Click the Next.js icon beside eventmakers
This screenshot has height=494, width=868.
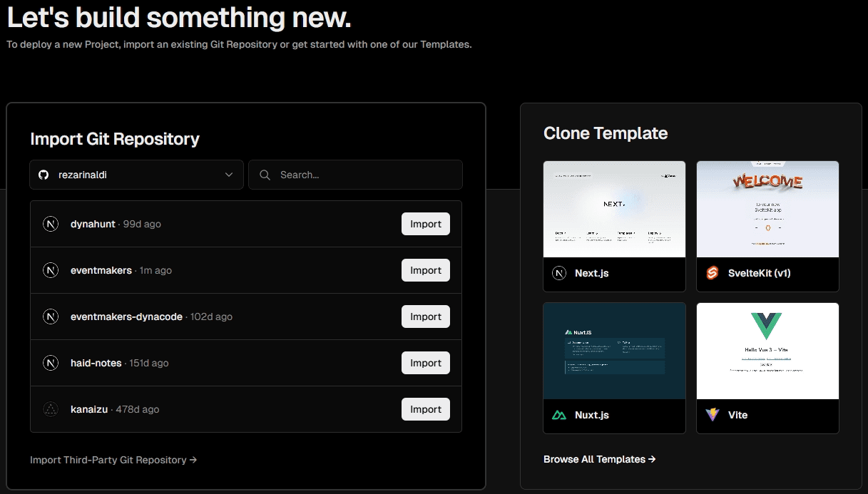[51, 270]
